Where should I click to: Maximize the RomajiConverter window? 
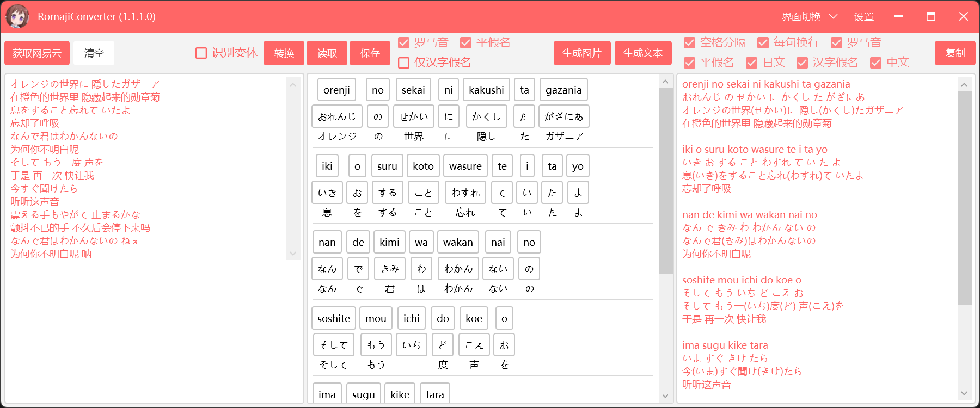(x=931, y=16)
